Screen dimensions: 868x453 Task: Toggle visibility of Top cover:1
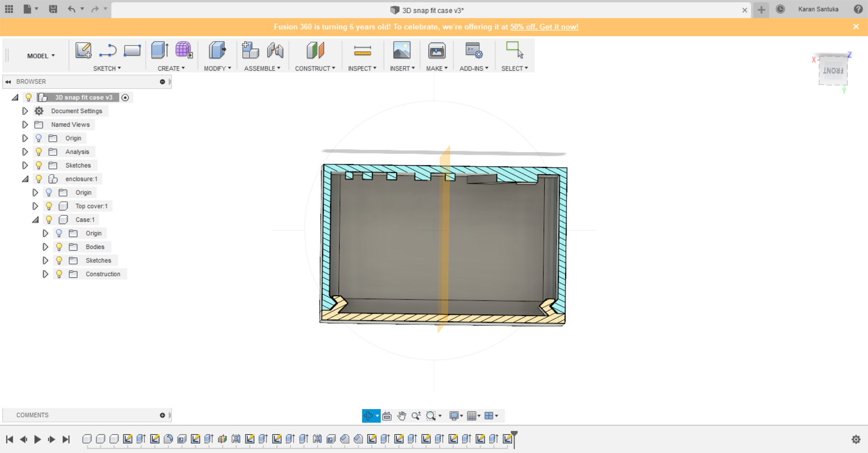click(49, 206)
